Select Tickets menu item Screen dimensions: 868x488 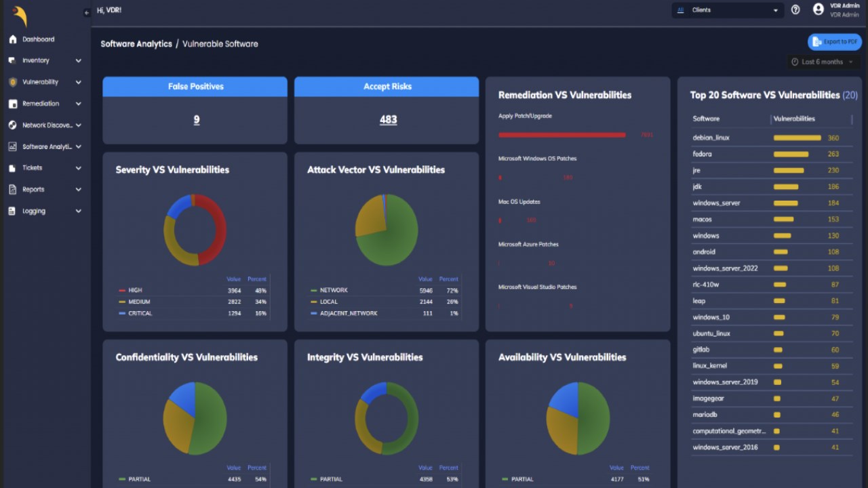32,168
